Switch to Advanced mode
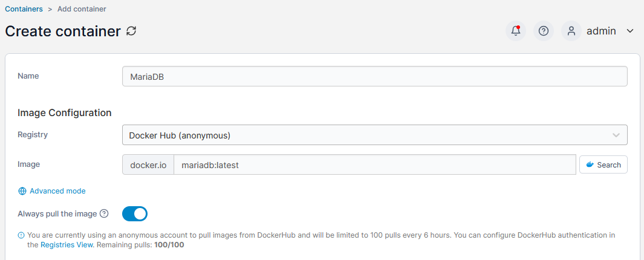Screen dimensions: 644x260 57,191
